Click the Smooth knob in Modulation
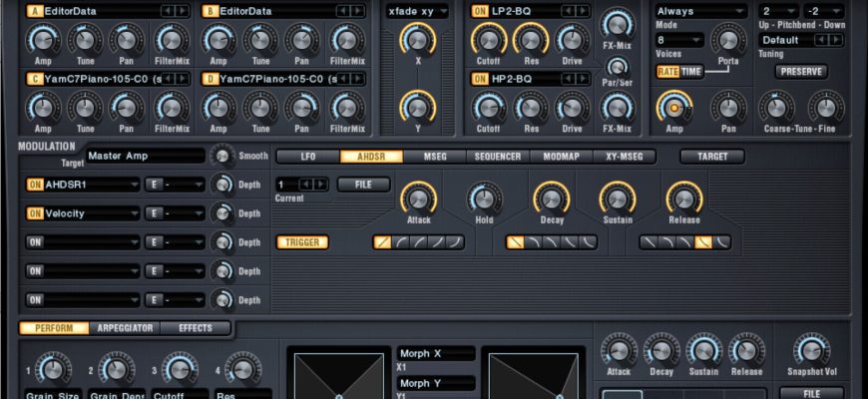 click(221, 156)
